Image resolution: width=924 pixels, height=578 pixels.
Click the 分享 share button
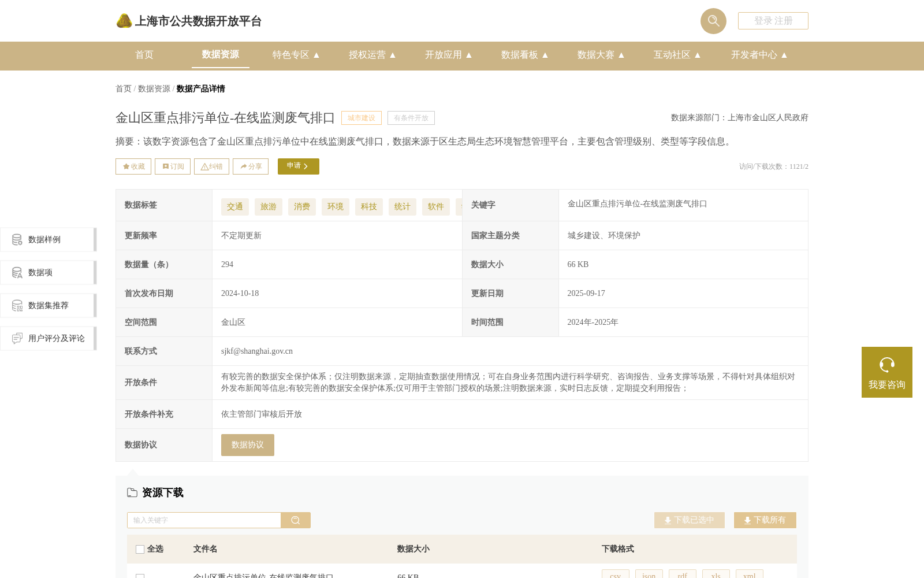point(251,166)
